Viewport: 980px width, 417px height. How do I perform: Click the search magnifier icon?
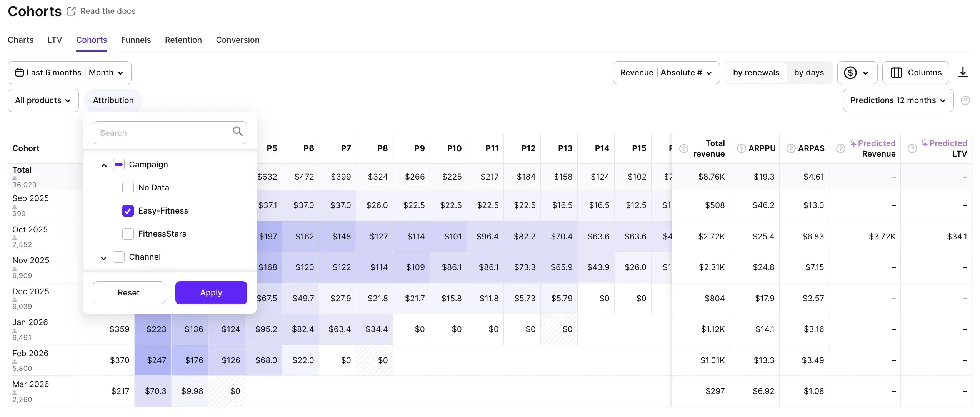(237, 131)
